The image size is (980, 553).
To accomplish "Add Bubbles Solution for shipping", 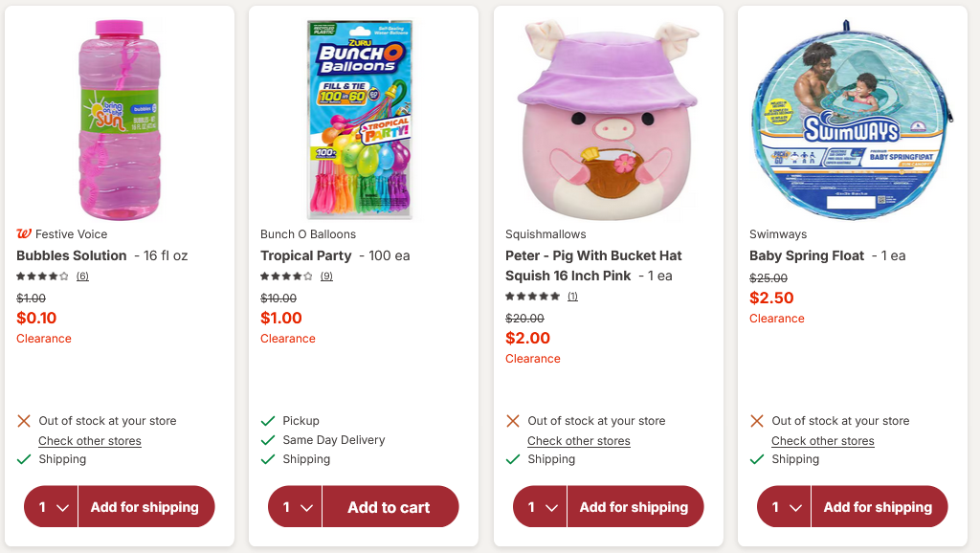I will tap(145, 507).
